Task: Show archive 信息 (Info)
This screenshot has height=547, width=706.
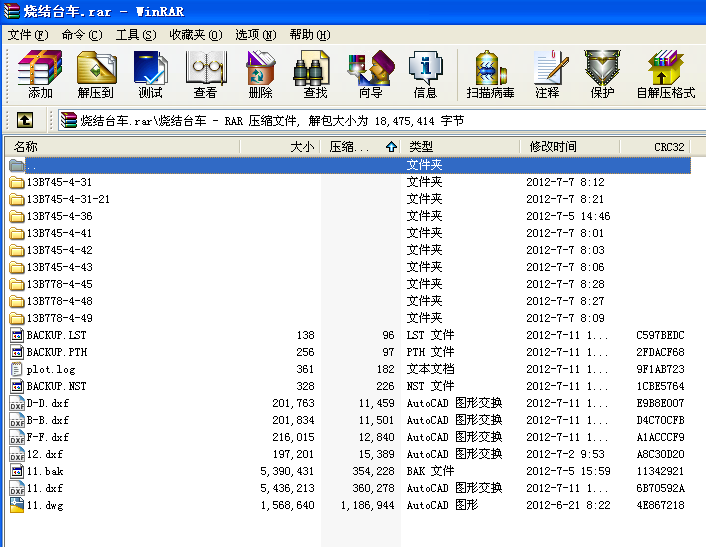Action: 425,74
